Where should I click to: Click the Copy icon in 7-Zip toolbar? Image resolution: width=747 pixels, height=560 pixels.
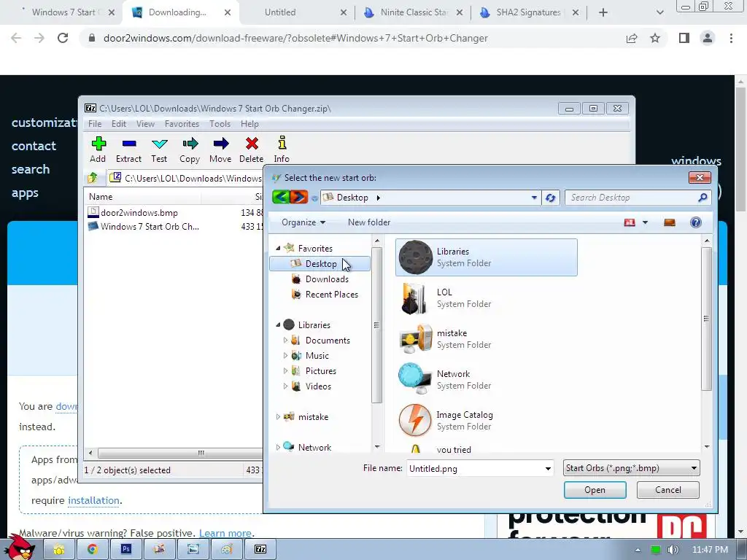tap(190, 144)
